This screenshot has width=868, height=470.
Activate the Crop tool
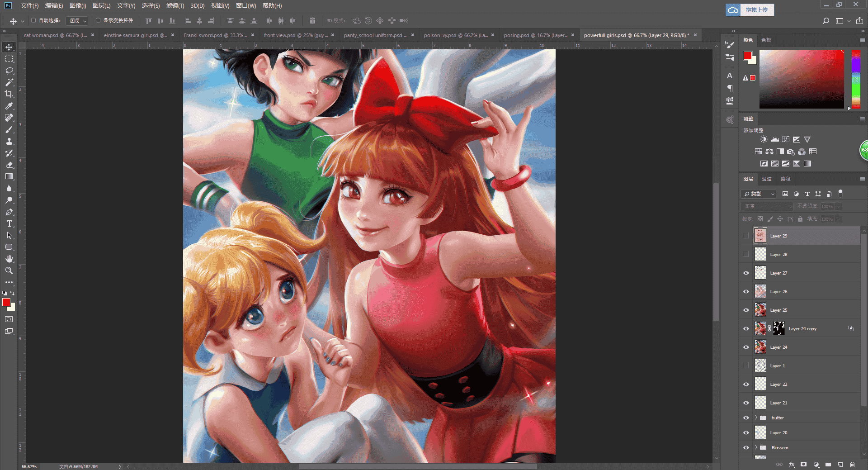[x=9, y=94]
